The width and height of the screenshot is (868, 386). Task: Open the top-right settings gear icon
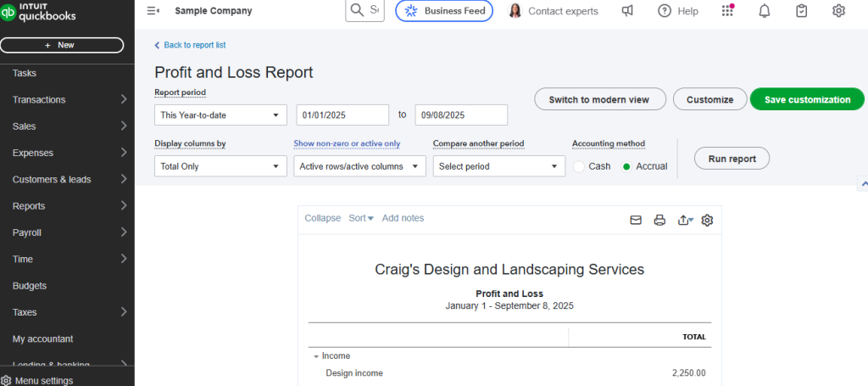[838, 10]
